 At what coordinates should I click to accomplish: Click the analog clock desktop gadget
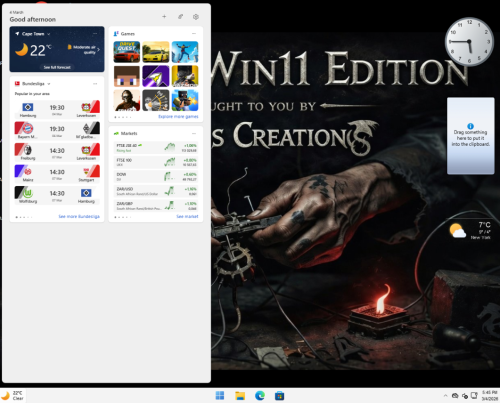click(x=469, y=41)
